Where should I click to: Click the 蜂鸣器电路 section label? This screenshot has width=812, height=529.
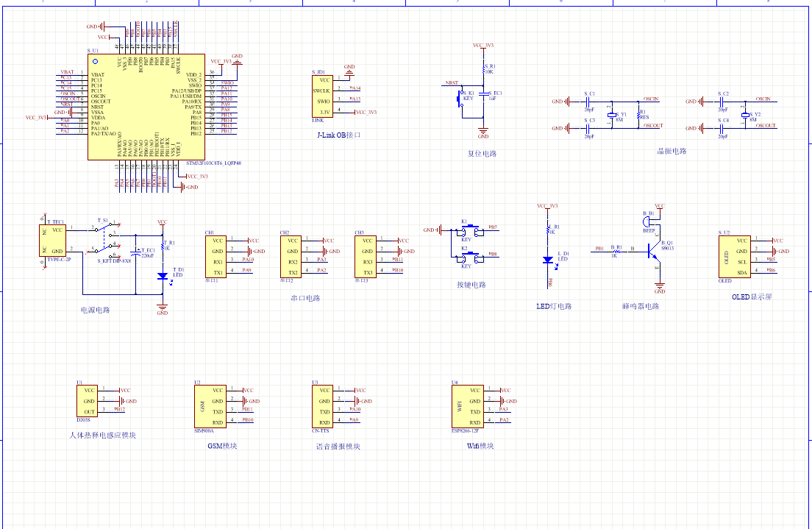(640, 306)
